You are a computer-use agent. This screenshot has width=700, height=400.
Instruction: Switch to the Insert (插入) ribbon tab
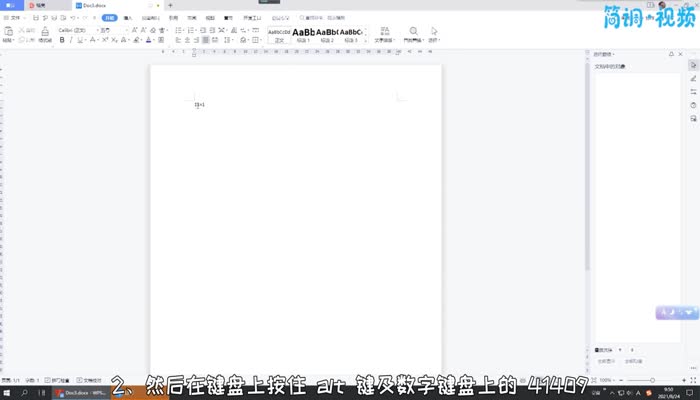click(128, 18)
